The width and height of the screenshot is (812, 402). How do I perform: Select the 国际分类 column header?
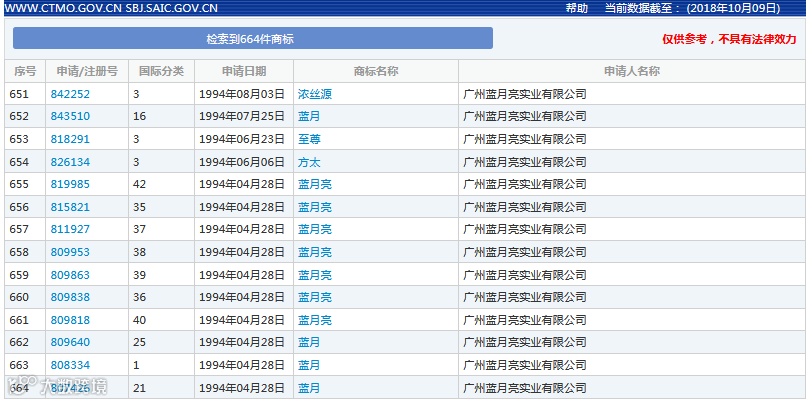pos(162,71)
